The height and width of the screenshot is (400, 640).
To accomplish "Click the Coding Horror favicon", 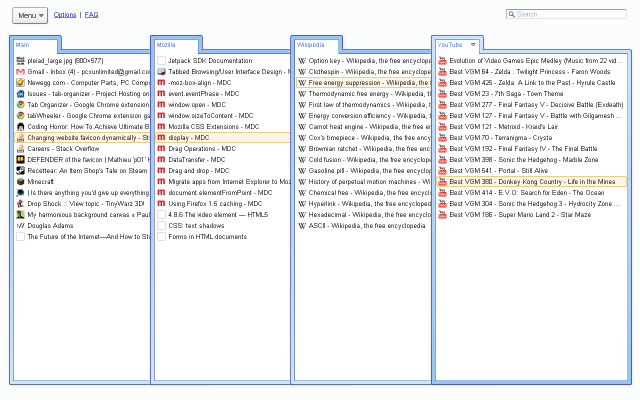I will (20, 127).
